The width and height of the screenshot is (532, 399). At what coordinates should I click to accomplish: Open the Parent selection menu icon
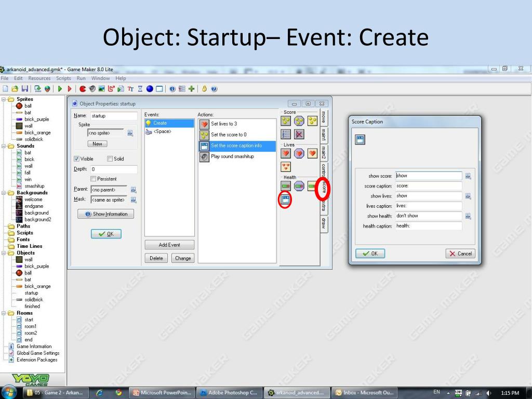[x=134, y=190]
